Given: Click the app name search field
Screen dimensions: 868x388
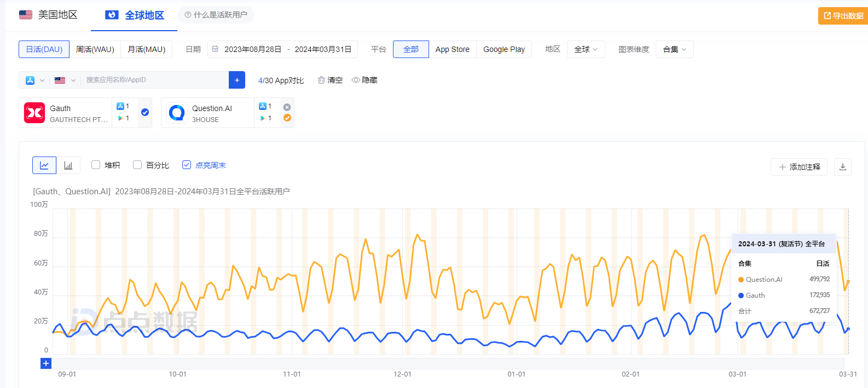Looking at the screenshot, I should coord(153,80).
